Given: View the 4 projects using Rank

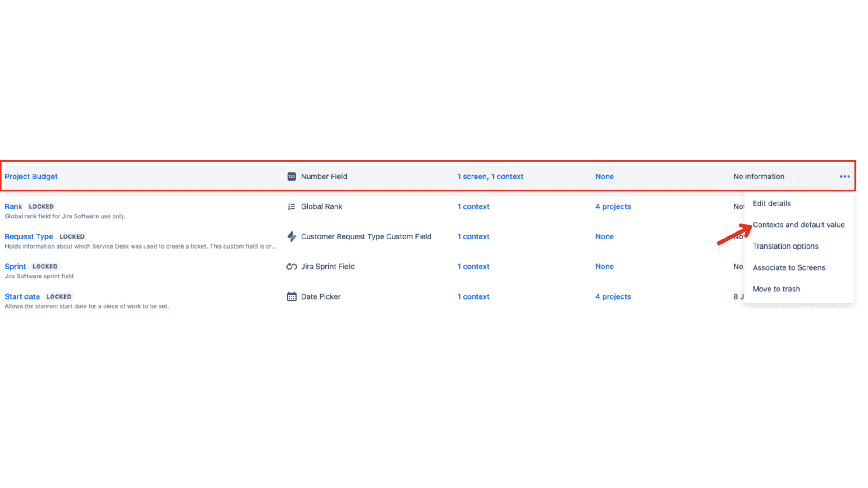Looking at the screenshot, I should [613, 206].
